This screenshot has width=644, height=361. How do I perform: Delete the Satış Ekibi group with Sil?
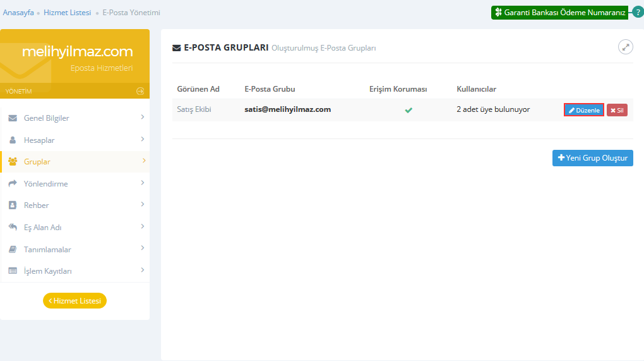click(x=617, y=110)
